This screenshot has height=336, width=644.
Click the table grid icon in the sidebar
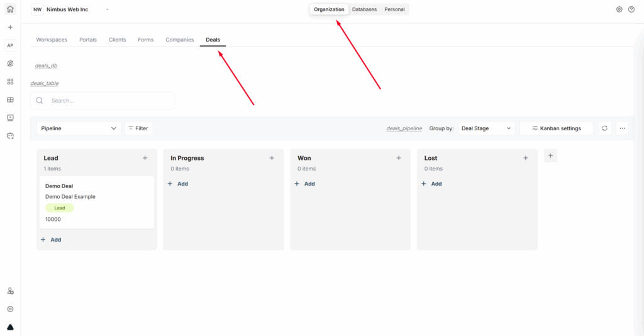(x=10, y=99)
